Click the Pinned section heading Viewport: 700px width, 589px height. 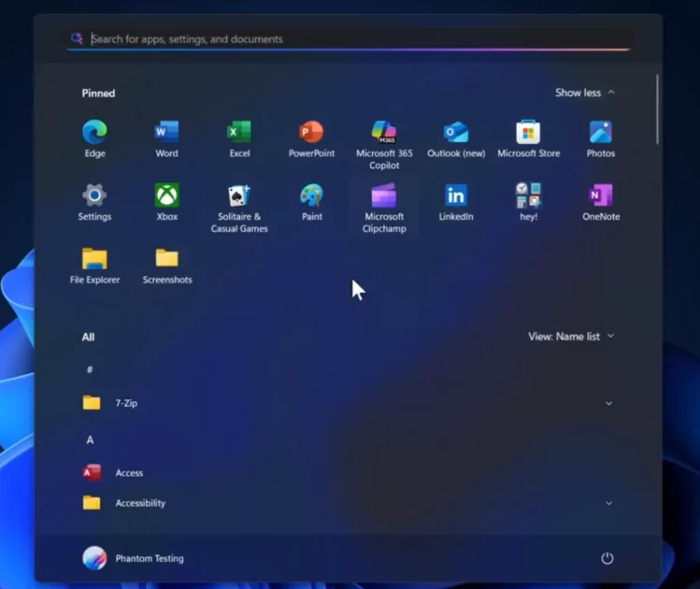[x=98, y=93]
